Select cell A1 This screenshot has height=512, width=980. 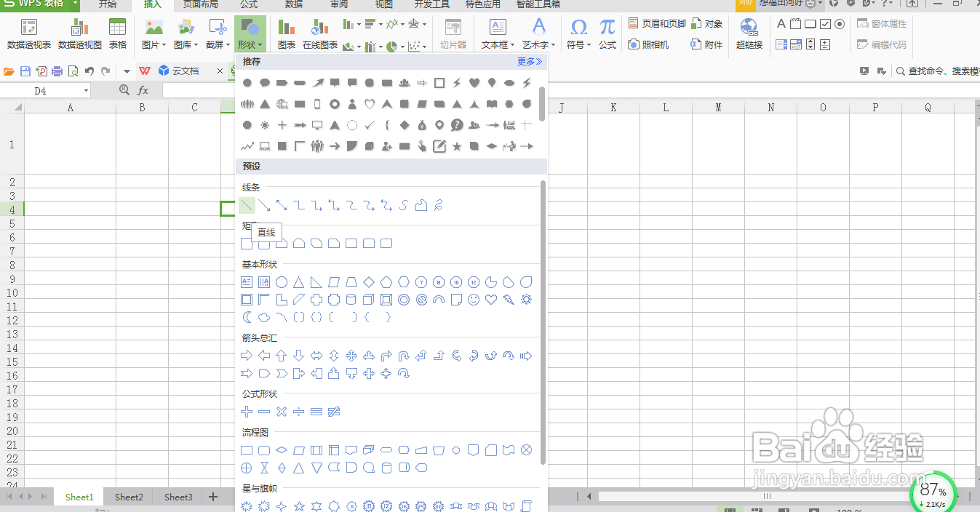tap(71, 145)
